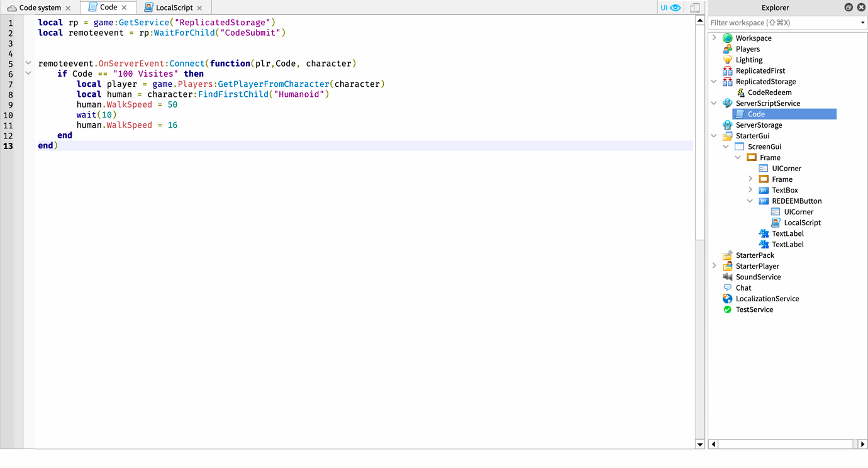Collapse the ScreenGui tree node
This screenshot has height=468, width=868.
click(726, 147)
